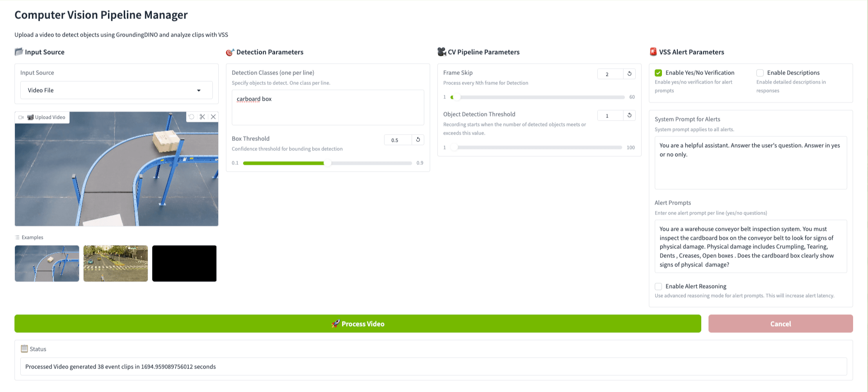
Task: Enable the Alert Reasoning checkbox
Action: pyautogui.click(x=658, y=286)
